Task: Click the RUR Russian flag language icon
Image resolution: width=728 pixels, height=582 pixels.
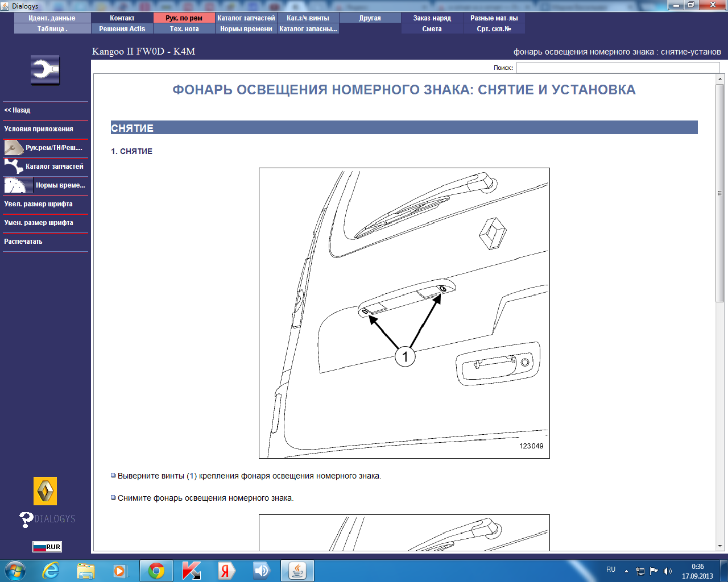Action: pyautogui.click(x=47, y=547)
